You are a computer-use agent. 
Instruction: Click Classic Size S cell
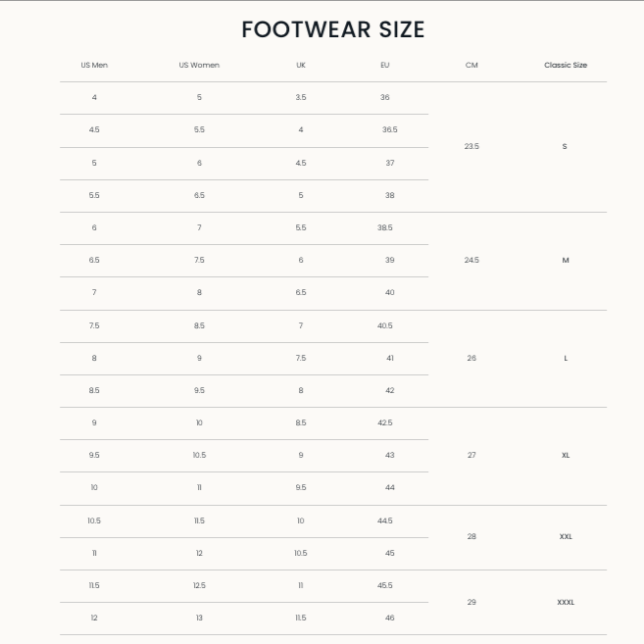coord(565,146)
